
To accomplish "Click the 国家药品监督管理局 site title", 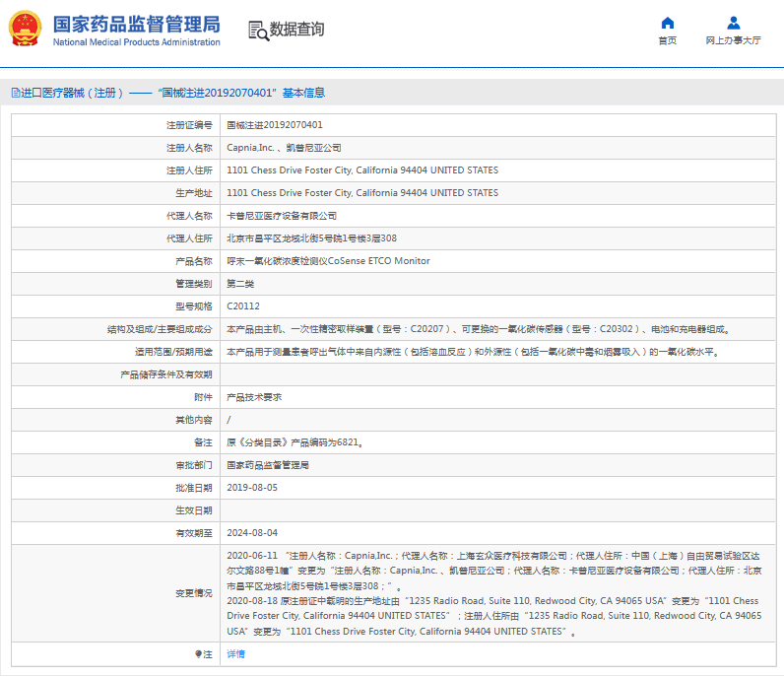I will click(136, 24).
